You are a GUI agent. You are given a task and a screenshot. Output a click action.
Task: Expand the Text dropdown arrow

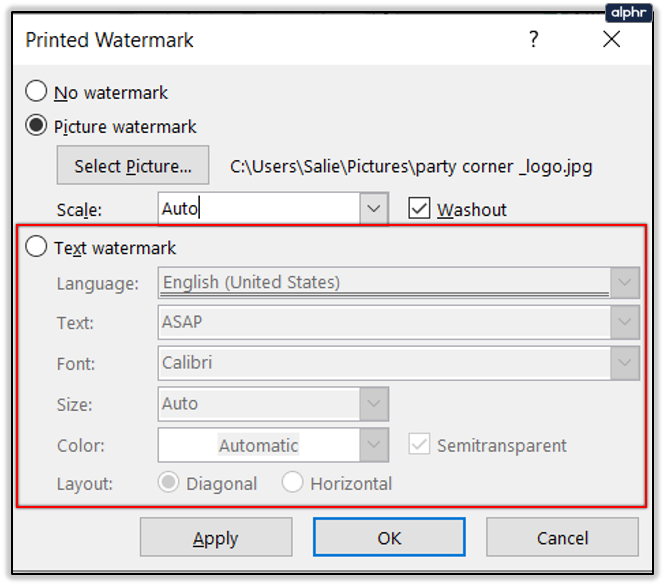(x=626, y=323)
